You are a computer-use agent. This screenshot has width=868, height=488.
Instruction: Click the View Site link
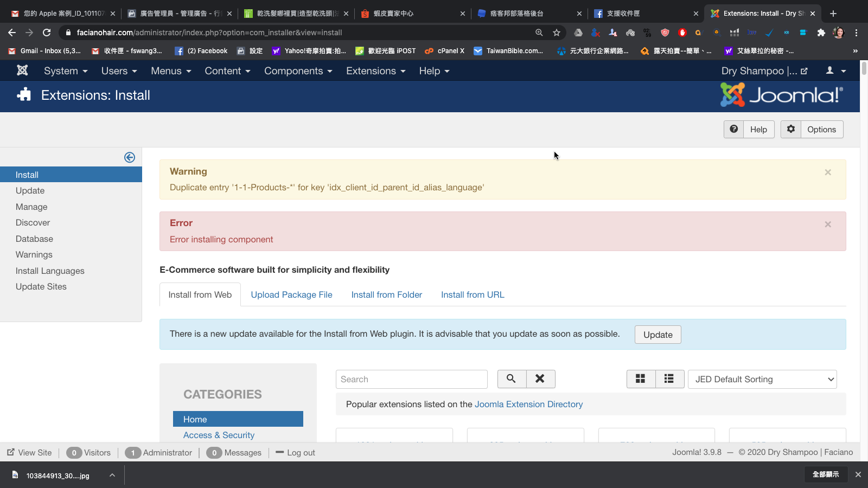click(x=29, y=453)
